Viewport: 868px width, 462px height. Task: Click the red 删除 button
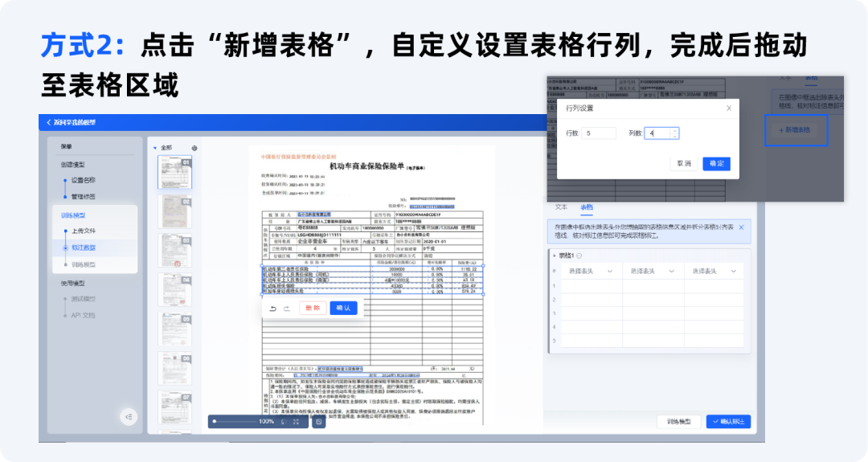click(313, 309)
